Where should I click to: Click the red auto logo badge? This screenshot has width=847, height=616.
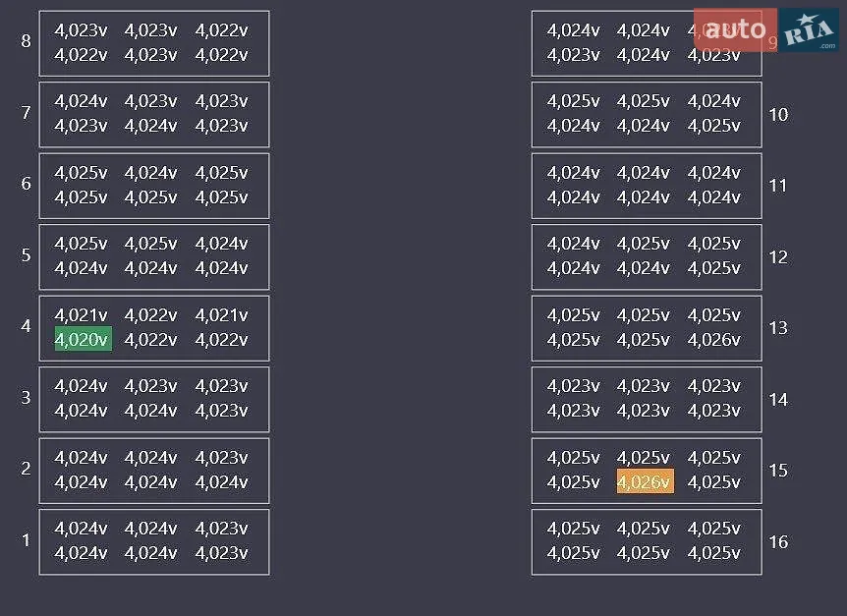(735, 30)
